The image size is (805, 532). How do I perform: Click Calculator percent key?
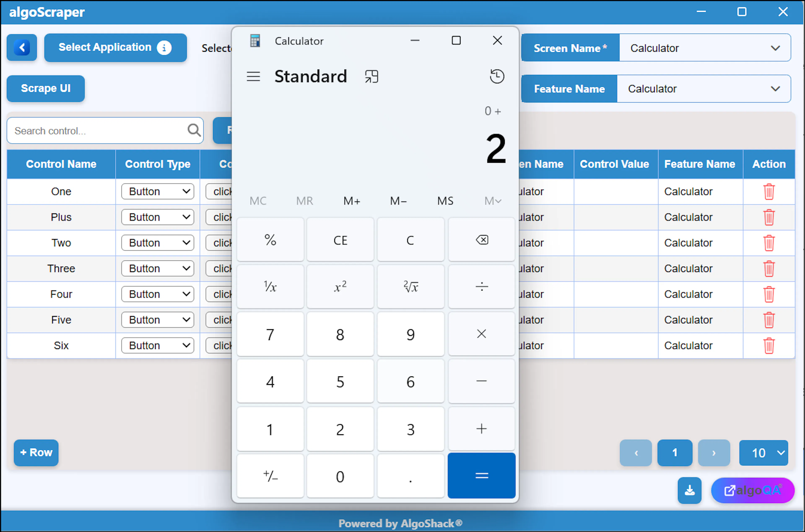(270, 240)
